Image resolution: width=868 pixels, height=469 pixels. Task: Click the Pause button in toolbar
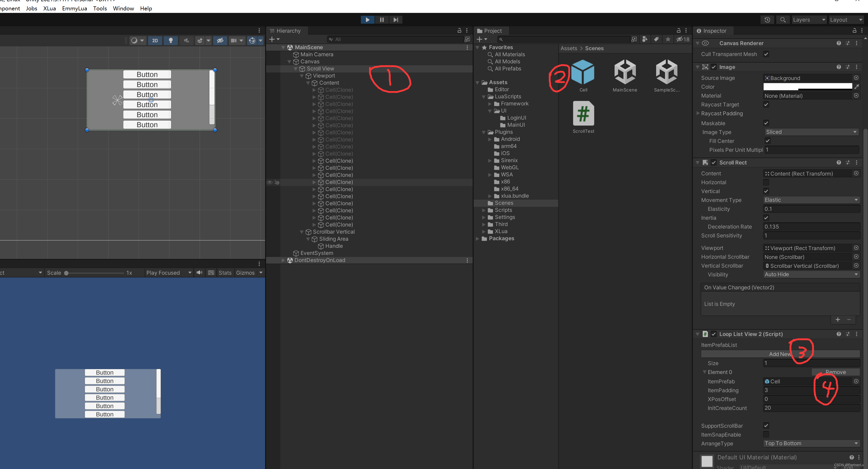382,20
